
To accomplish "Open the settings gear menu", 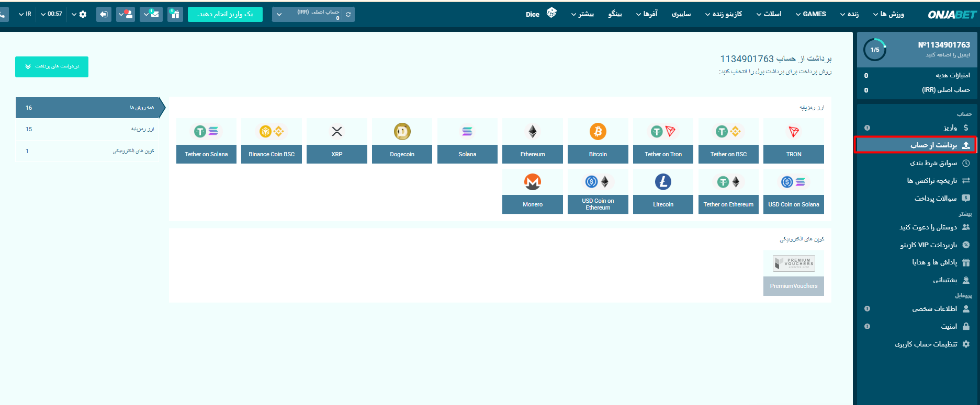I will [x=79, y=14].
